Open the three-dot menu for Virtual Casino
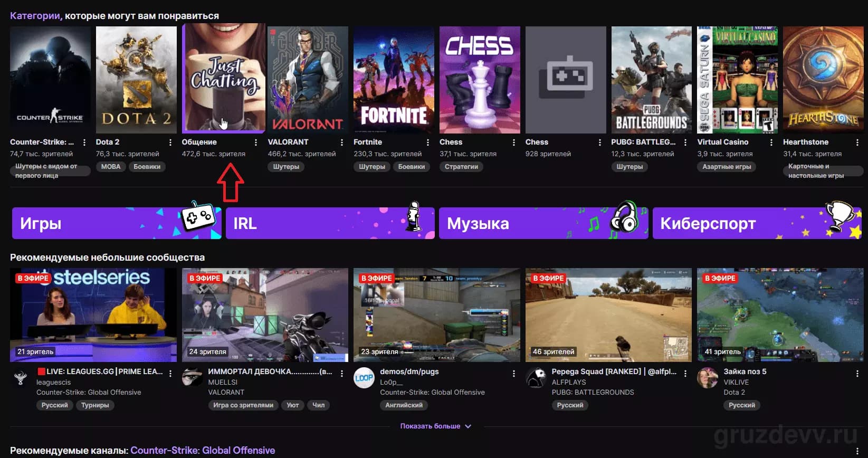Screen dimensions: 868x458 click(771, 142)
